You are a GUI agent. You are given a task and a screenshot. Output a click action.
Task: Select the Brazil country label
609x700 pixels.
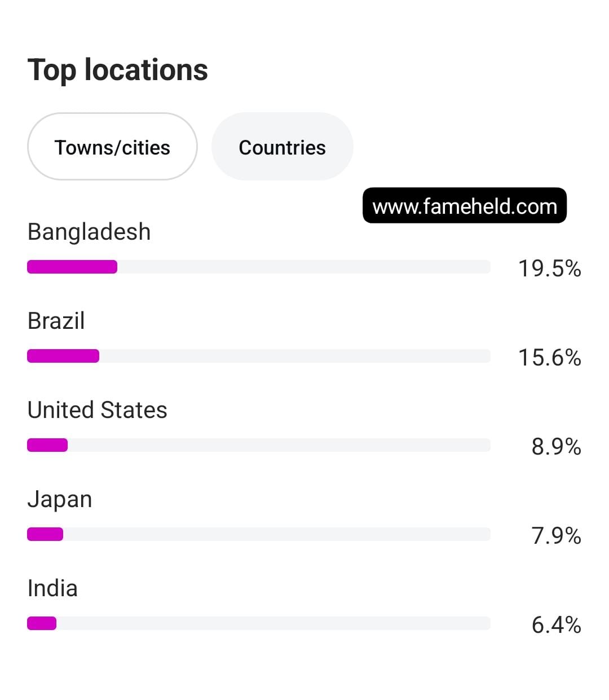pos(56,321)
